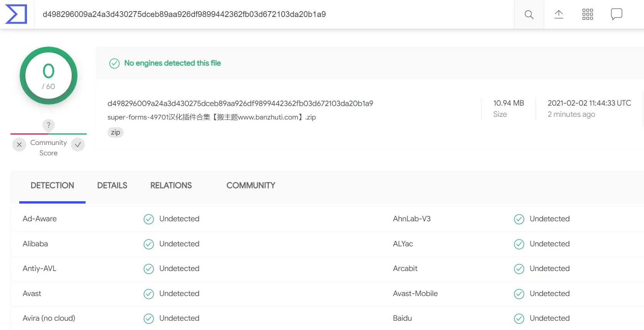The height and width of the screenshot is (330, 644).
Task: Click the hash search input field
Action: [274, 14]
